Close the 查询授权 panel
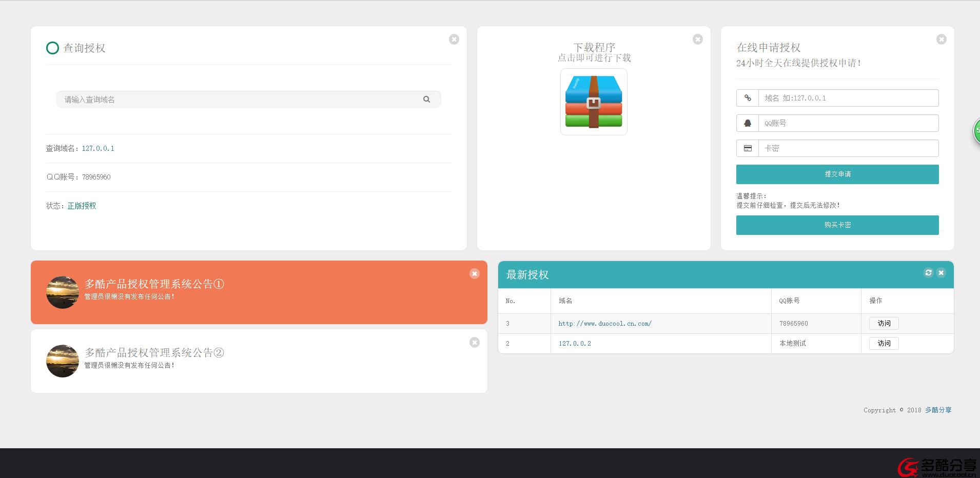The width and height of the screenshot is (980, 478). click(x=454, y=39)
